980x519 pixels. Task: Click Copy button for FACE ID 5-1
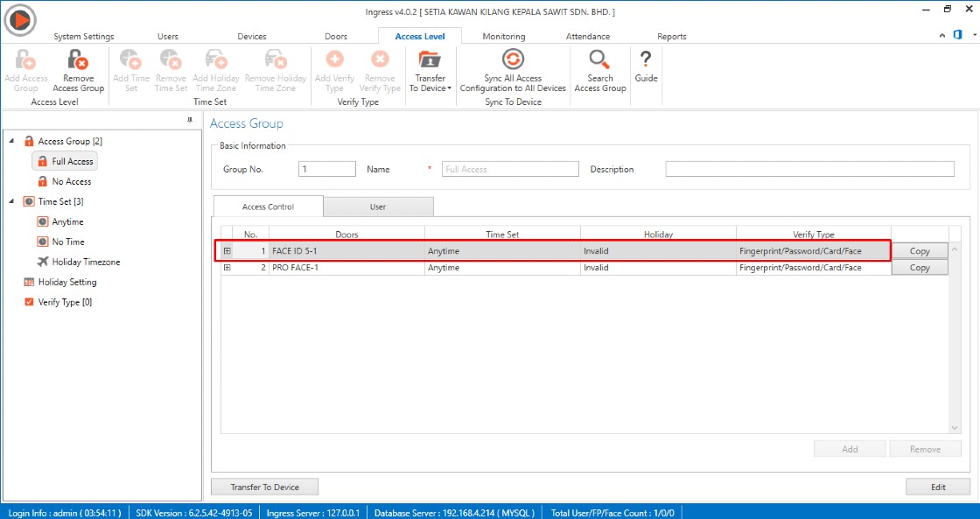pyautogui.click(x=920, y=250)
